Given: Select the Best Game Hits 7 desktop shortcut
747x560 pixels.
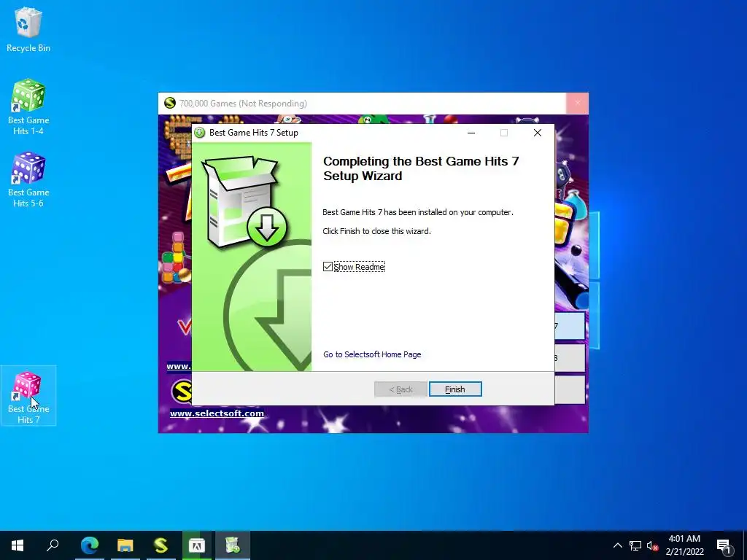Looking at the screenshot, I should (x=28, y=396).
